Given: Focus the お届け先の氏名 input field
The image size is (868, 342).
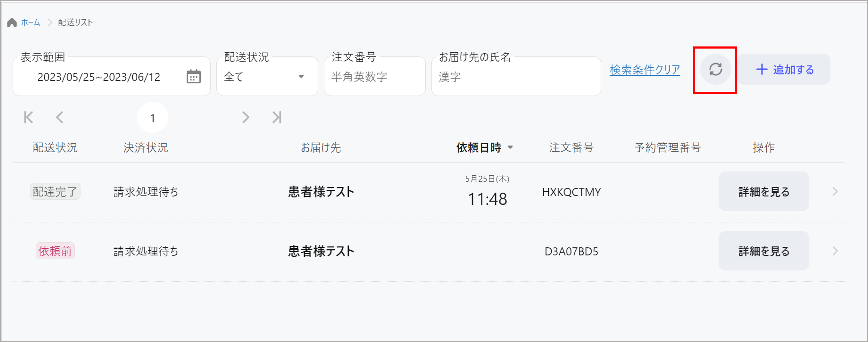Looking at the screenshot, I should click(515, 77).
